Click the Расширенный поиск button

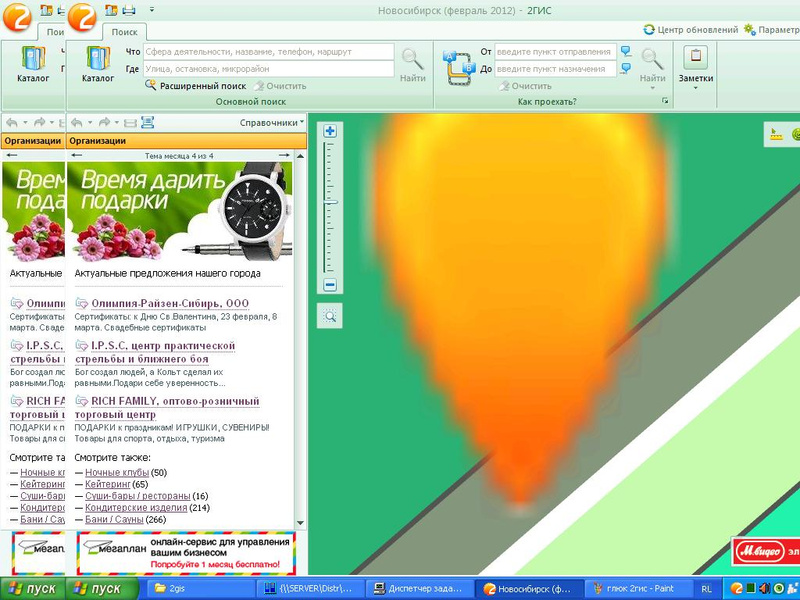pos(196,86)
